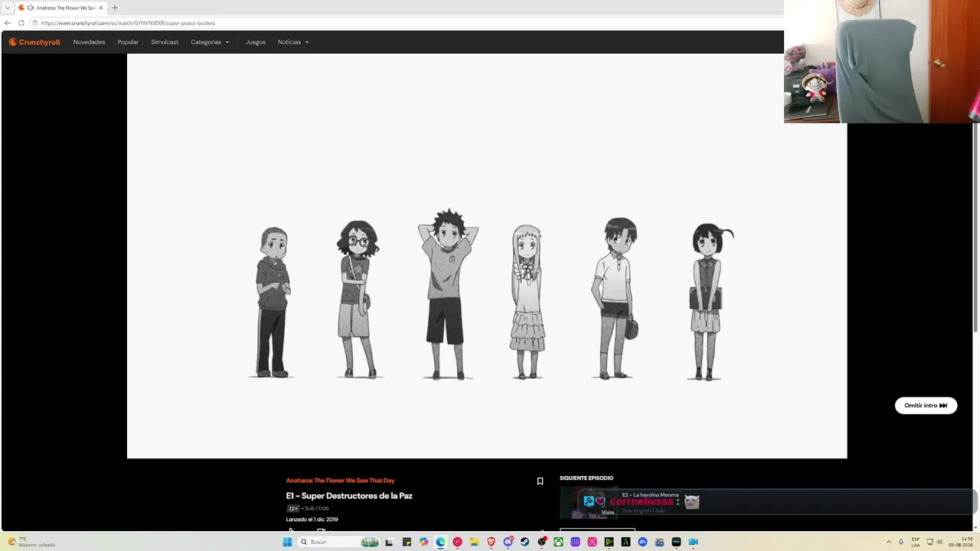Click episode title E1 - Super Destructores de la Paz
This screenshot has width=980, height=551.
click(349, 496)
